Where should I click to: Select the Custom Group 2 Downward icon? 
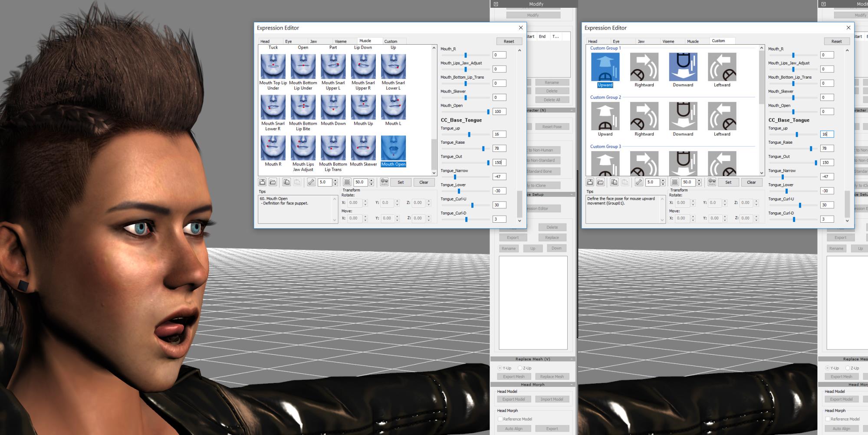click(683, 116)
